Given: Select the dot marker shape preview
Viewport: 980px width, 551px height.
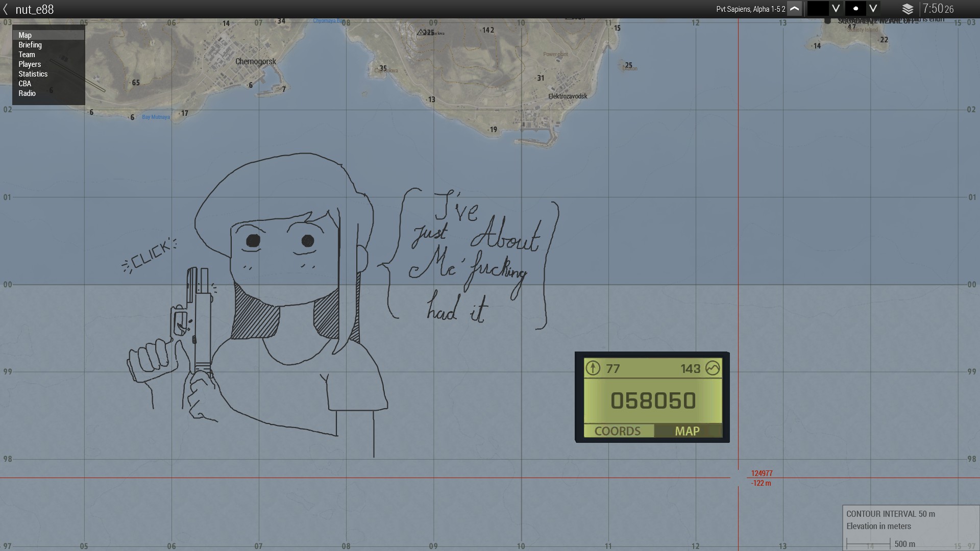Looking at the screenshot, I should pyautogui.click(x=855, y=9).
